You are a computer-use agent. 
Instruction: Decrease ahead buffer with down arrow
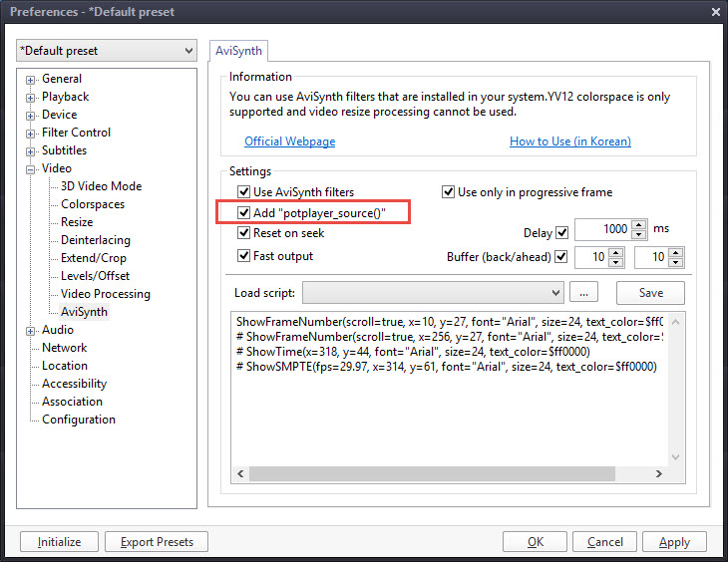click(676, 263)
